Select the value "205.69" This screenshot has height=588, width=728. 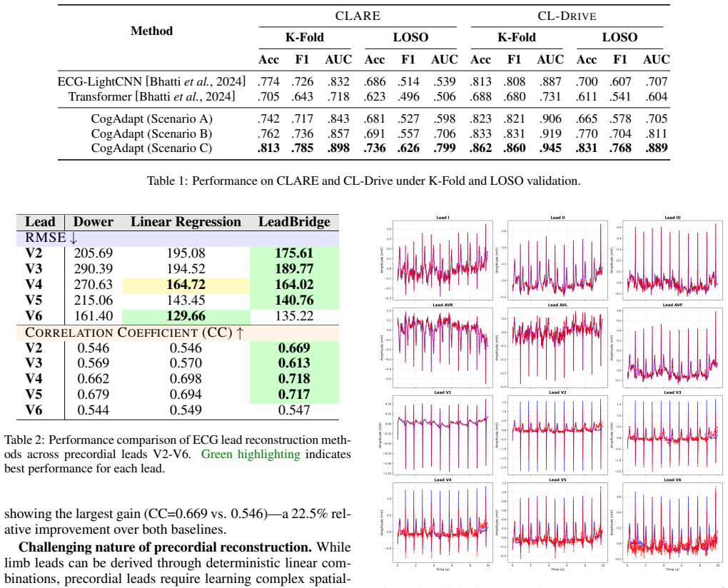tap(93, 253)
